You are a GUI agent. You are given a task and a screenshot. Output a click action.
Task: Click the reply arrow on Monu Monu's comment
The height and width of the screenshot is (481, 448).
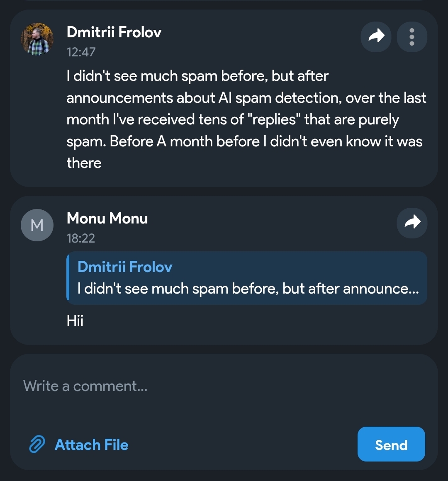[x=412, y=223]
